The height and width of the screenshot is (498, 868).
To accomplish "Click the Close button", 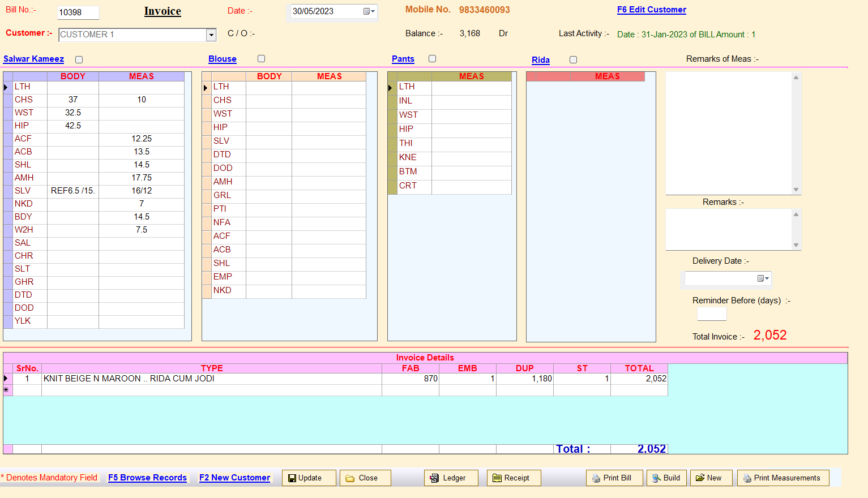I will 366,478.
